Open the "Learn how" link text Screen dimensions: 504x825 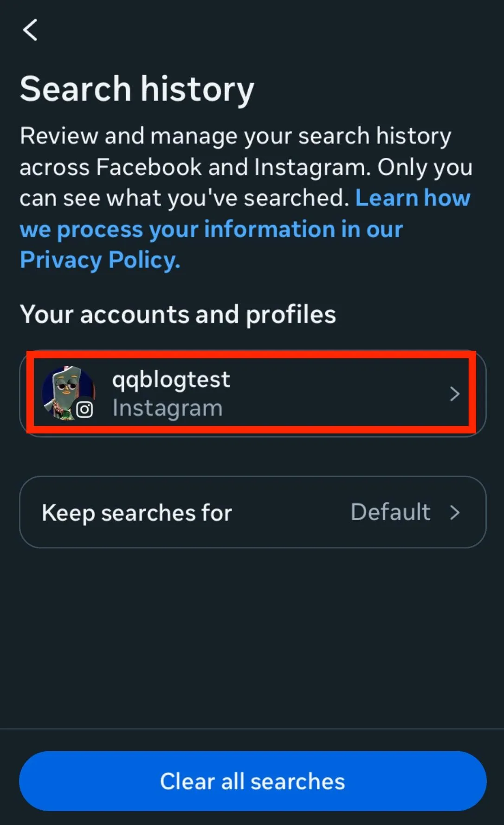point(413,198)
